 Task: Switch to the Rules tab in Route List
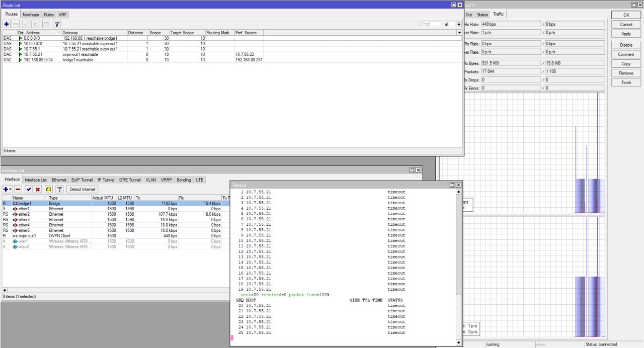pyautogui.click(x=49, y=15)
